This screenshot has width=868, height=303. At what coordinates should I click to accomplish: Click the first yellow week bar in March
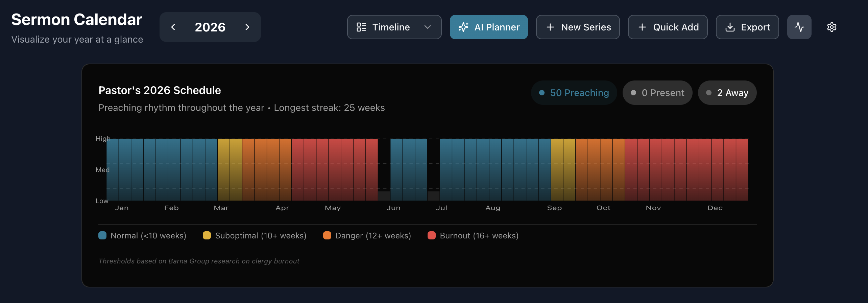[223, 170]
